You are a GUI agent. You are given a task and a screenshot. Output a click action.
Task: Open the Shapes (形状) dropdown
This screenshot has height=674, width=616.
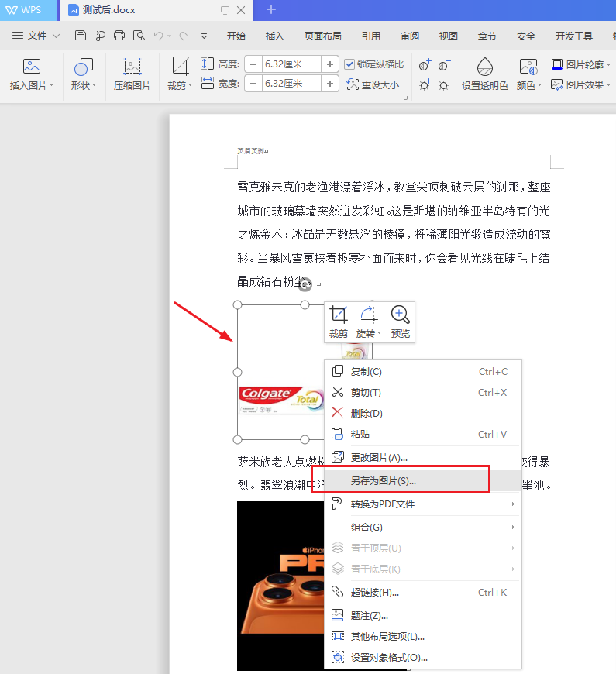point(84,75)
